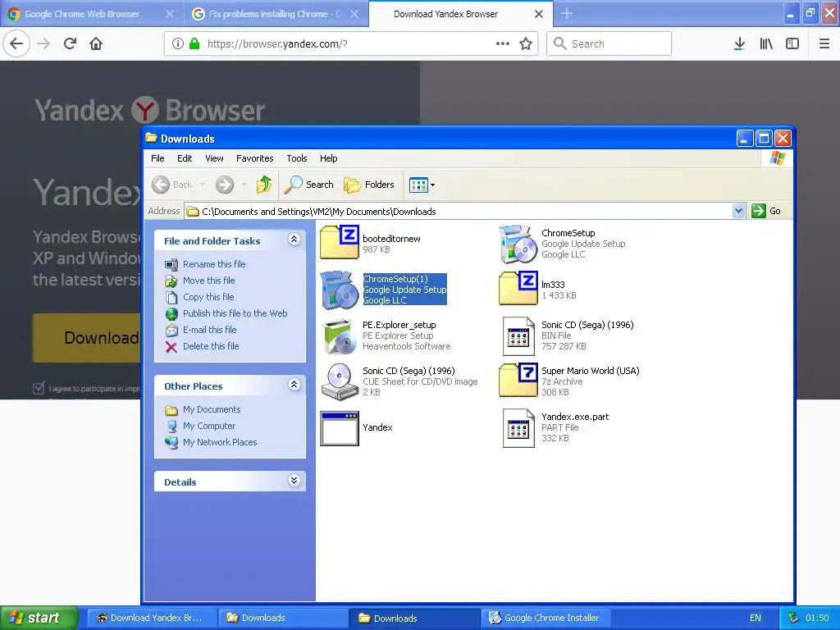The image size is (840, 630).
Task: Switch to Download Yandex Browser taskbar item
Action: coord(151,619)
